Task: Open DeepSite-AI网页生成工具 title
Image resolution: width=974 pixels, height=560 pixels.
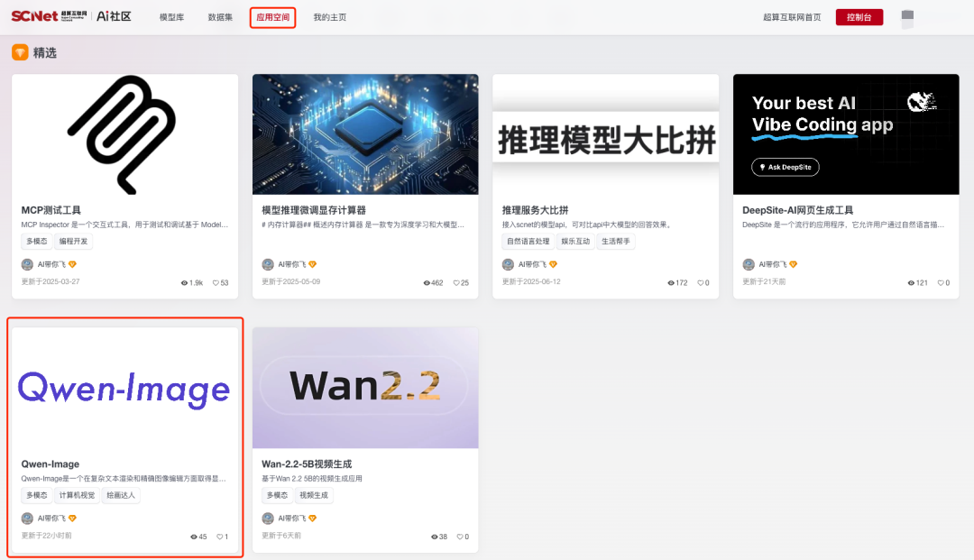Action: (797, 210)
